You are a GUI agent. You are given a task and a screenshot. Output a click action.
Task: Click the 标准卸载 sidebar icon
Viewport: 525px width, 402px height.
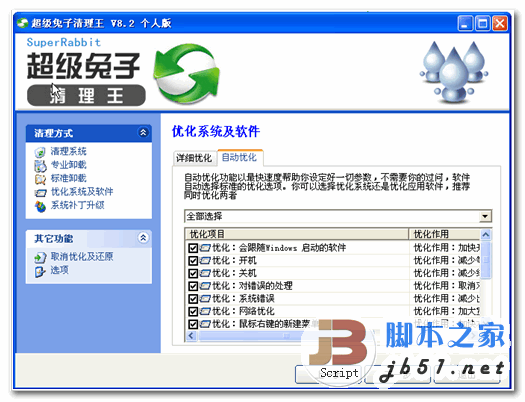(x=40, y=179)
